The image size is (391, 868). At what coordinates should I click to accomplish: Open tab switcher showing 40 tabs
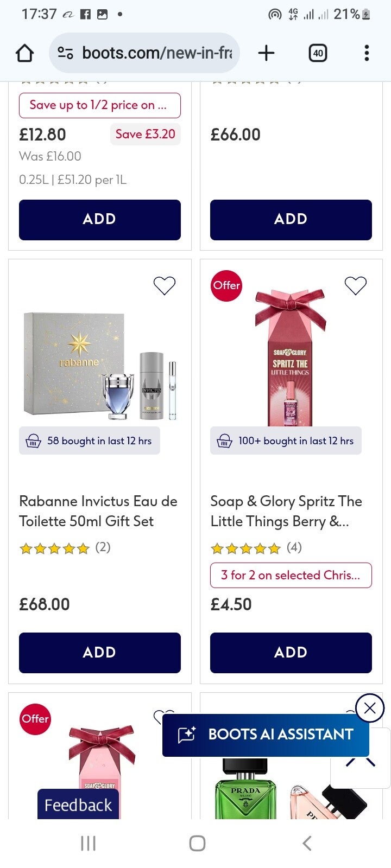(x=318, y=53)
